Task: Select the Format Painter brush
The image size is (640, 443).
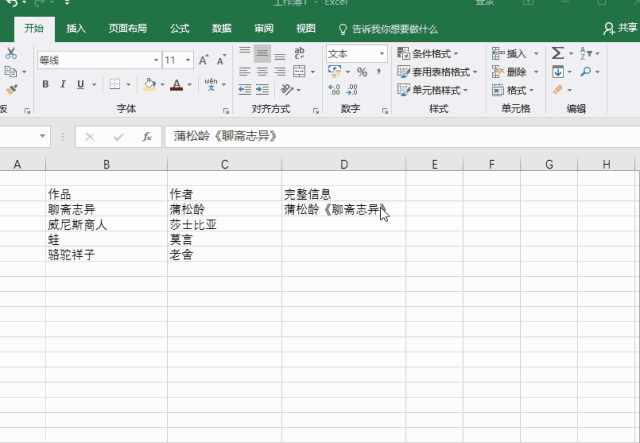Action: tap(11, 90)
